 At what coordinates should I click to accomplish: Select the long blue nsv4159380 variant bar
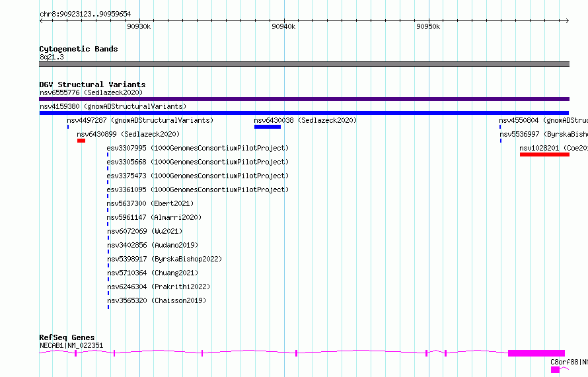[x=304, y=113]
